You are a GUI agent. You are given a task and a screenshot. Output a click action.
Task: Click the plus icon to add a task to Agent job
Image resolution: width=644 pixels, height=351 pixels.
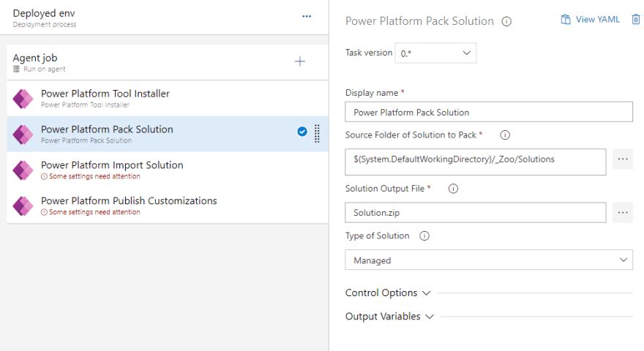coord(300,61)
